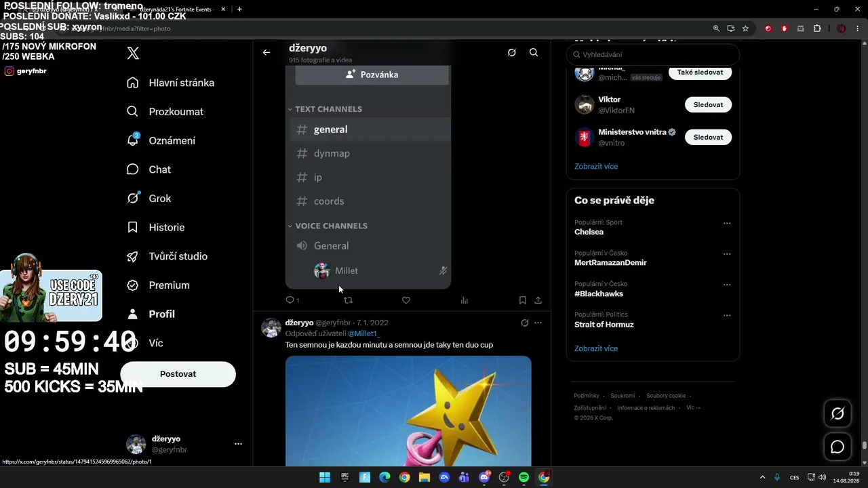This screenshot has height=488, width=868.
Task: Like the Discord image post
Action: tap(406, 300)
